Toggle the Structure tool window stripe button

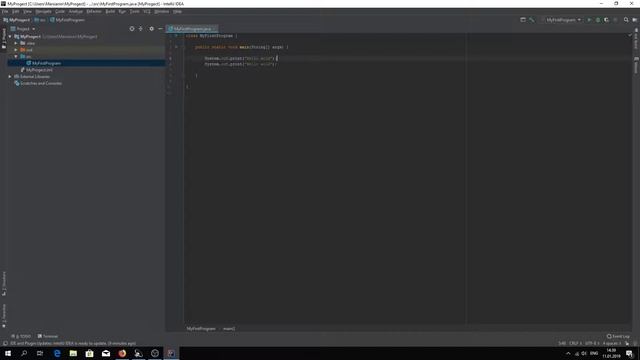click(x=4, y=284)
